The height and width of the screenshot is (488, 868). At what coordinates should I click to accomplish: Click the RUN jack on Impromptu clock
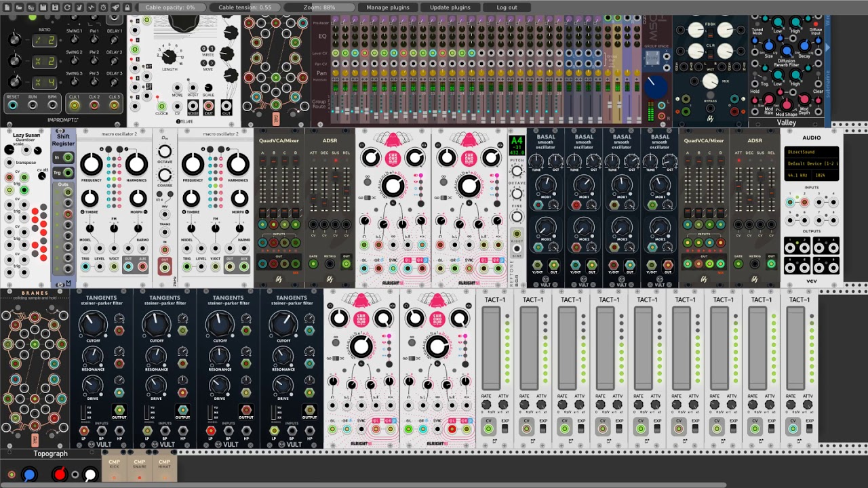[x=32, y=105]
